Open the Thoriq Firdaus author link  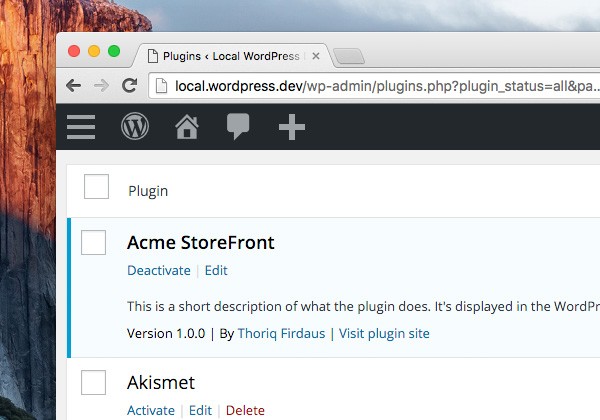point(281,334)
